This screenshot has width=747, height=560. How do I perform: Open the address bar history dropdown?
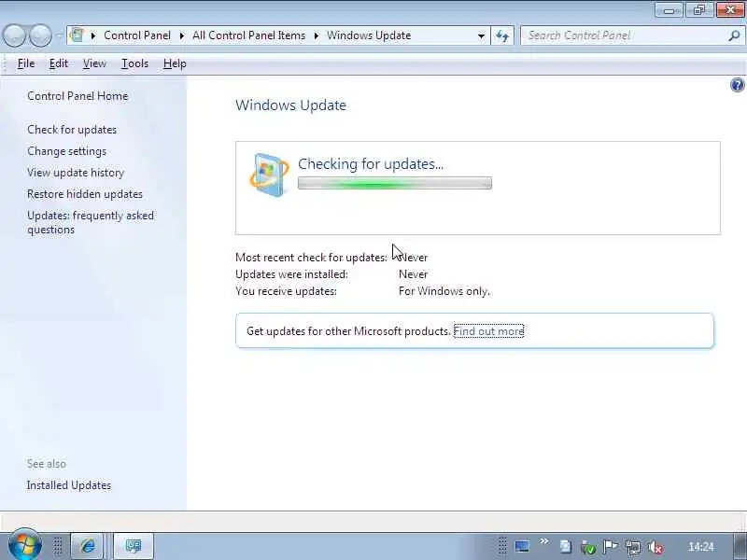(481, 35)
